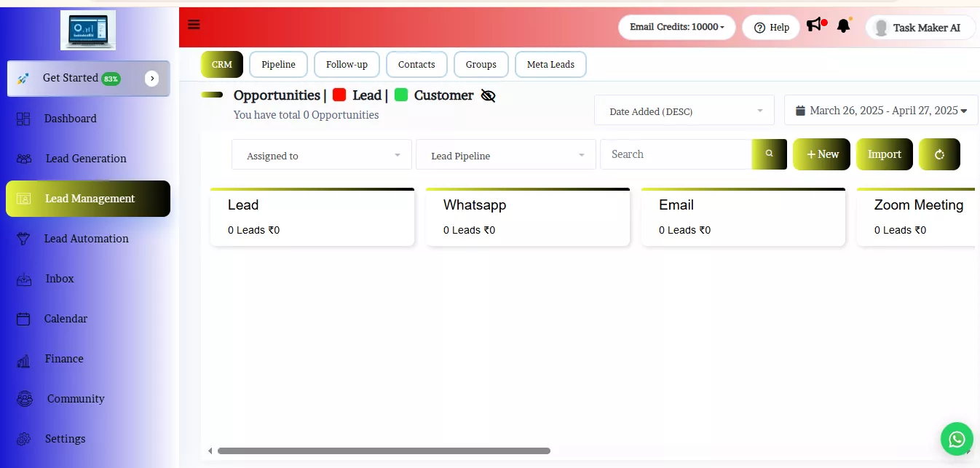The image size is (980, 468).
Task: Toggle the crossed-eye visibility icon
Action: coord(488,95)
